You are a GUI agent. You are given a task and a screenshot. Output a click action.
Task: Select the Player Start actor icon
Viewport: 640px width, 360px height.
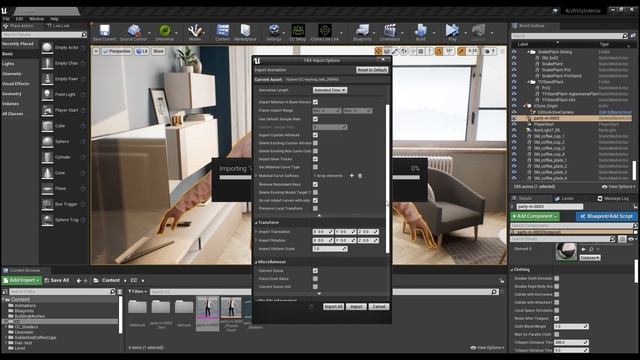click(x=47, y=110)
